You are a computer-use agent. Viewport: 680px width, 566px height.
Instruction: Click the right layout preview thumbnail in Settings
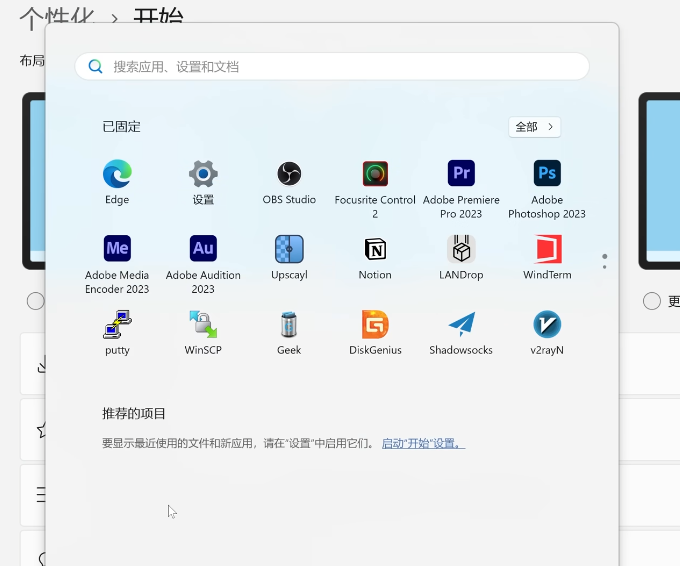point(659,181)
